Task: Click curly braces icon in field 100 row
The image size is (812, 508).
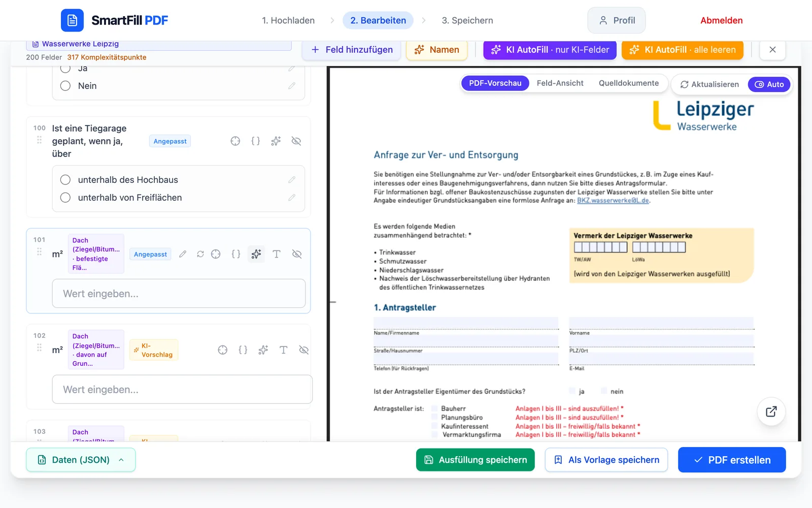Action: [x=256, y=141]
